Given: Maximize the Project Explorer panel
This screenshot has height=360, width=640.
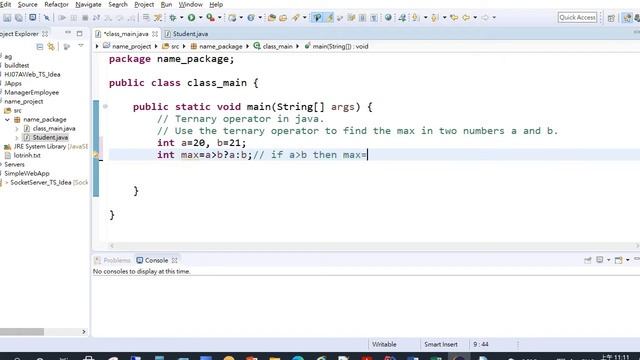Looking at the screenshot, I should [x=80, y=33].
